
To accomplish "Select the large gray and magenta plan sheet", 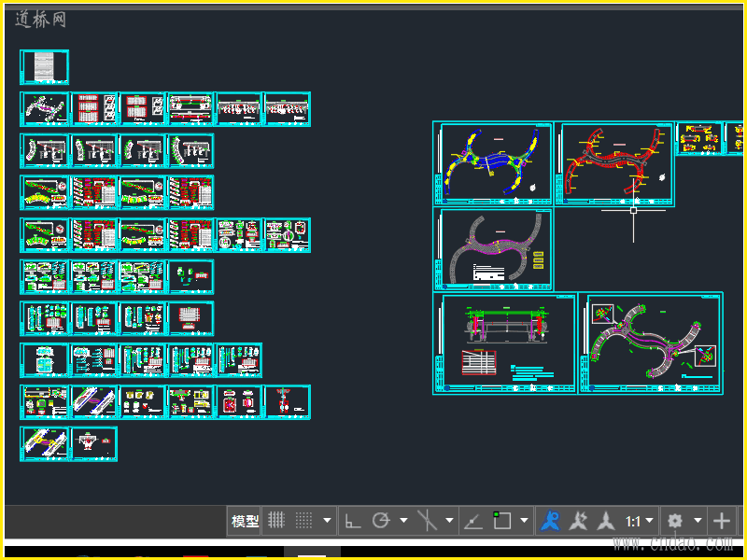I will click(493, 249).
